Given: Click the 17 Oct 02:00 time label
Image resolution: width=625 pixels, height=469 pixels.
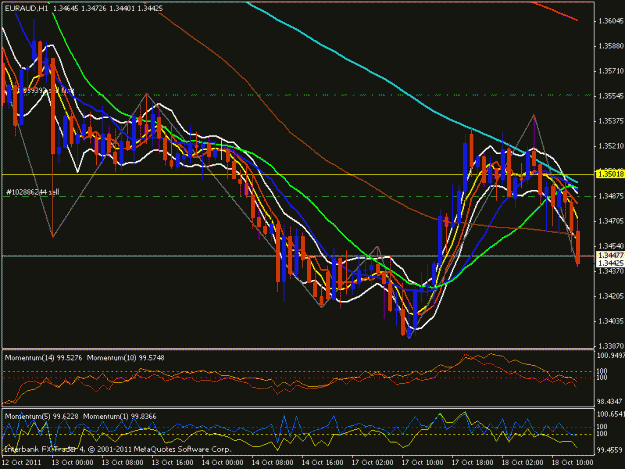Looking at the screenshot, I should coord(373,463).
